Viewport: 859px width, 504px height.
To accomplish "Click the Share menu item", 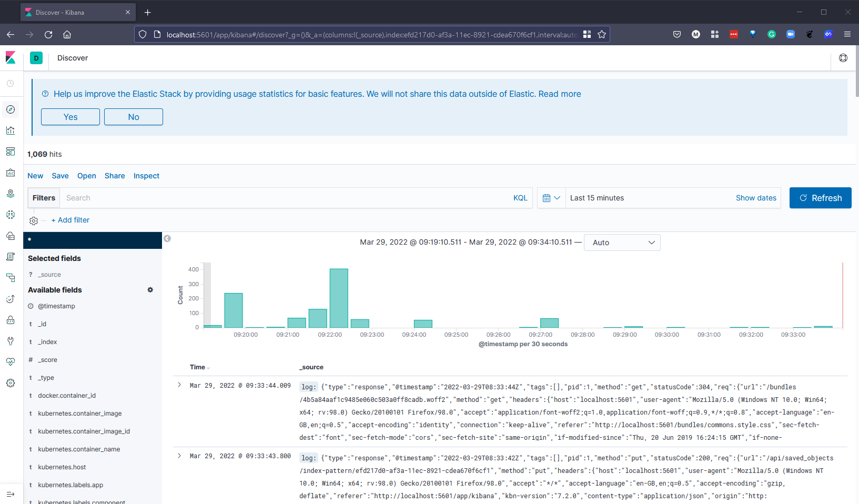I will coord(115,176).
